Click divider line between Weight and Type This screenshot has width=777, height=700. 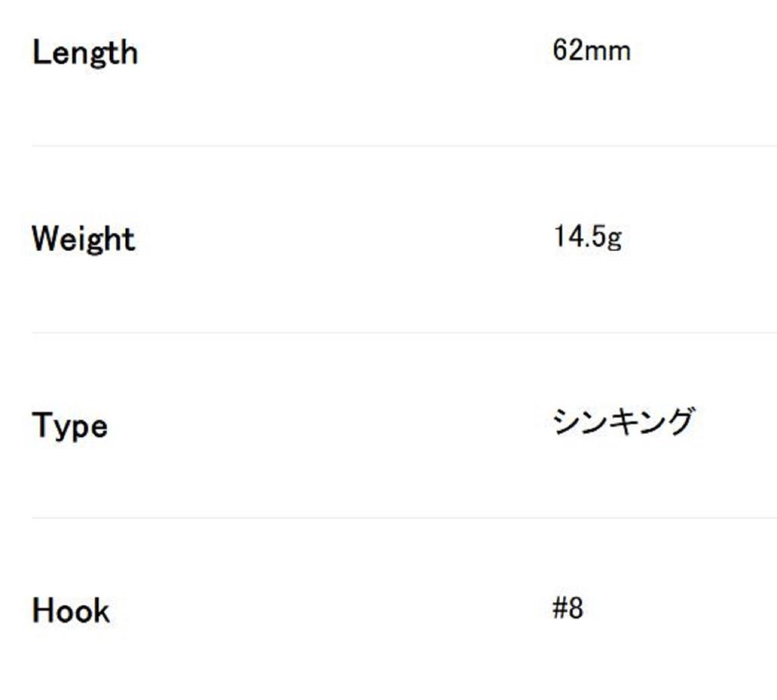point(404,332)
